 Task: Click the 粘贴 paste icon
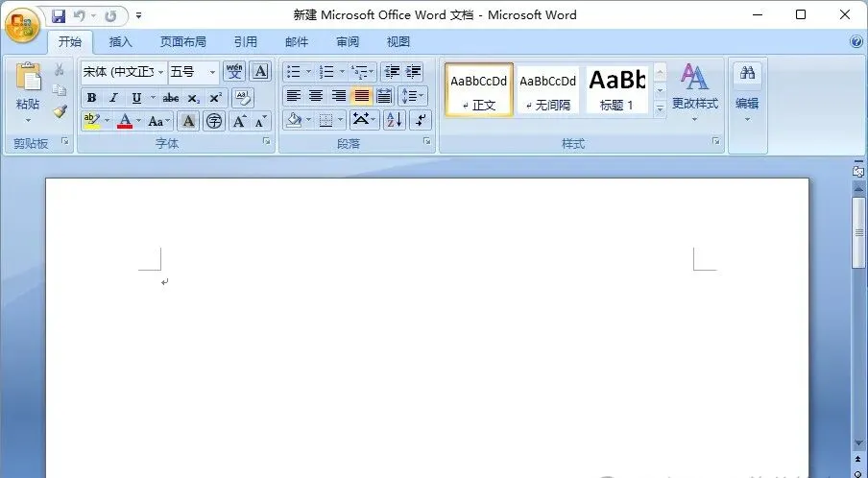(x=28, y=77)
